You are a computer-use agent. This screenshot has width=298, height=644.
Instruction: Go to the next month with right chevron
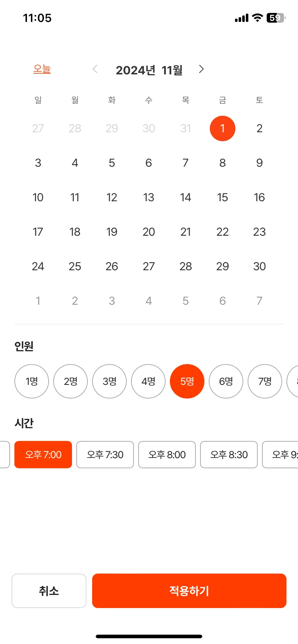[201, 69]
